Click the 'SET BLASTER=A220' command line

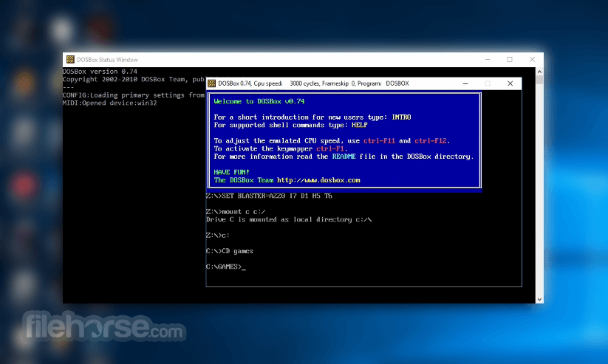click(269, 196)
